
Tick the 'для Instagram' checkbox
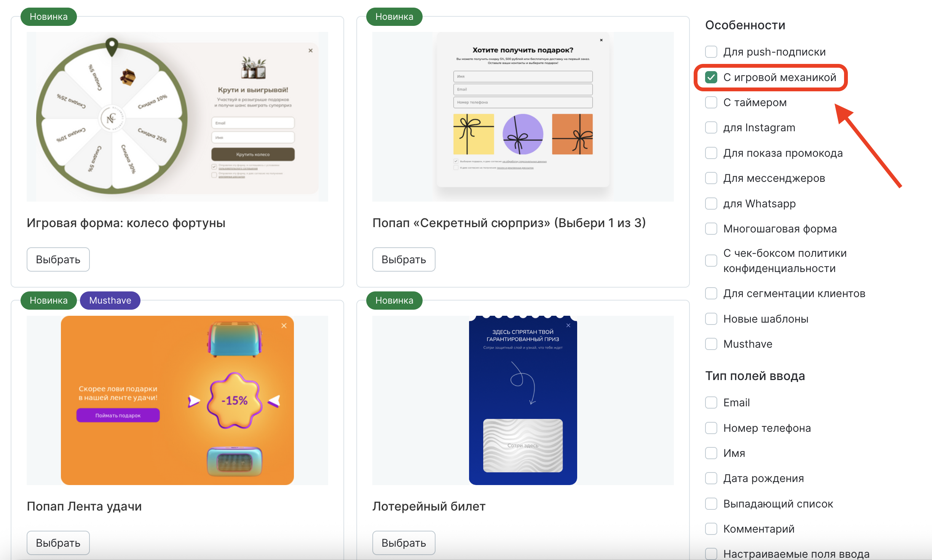click(711, 127)
